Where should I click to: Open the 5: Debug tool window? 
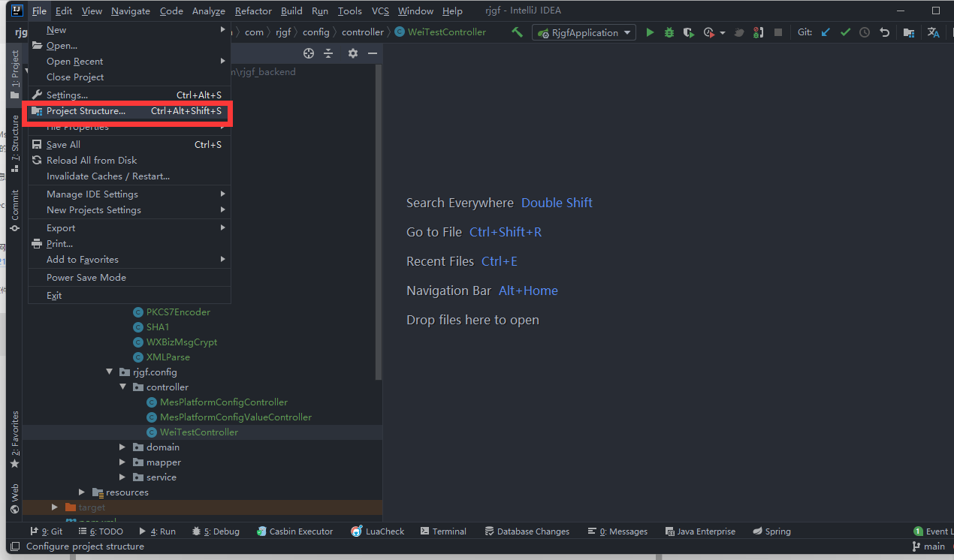tap(216, 531)
